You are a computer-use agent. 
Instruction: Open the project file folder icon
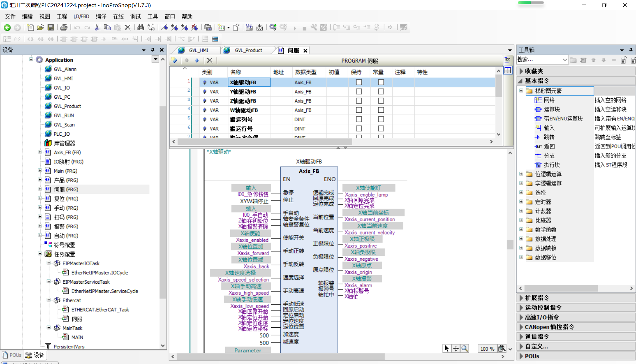click(41, 27)
